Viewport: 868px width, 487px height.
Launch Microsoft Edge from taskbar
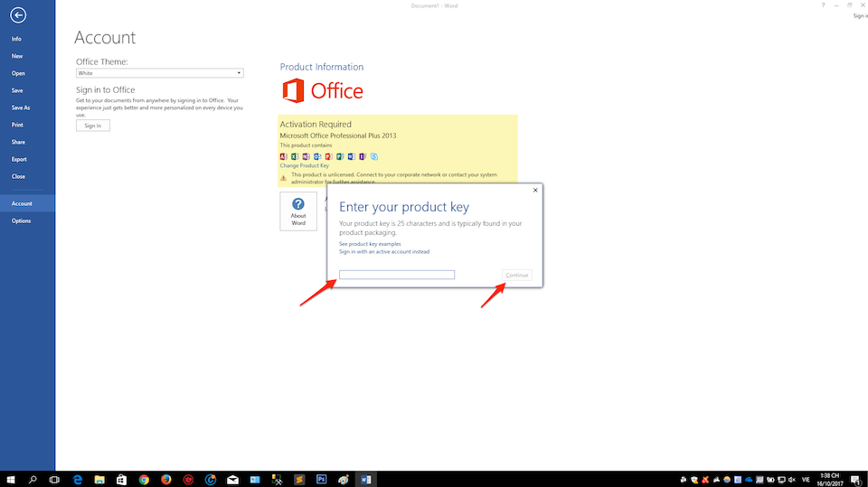tap(78, 479)
